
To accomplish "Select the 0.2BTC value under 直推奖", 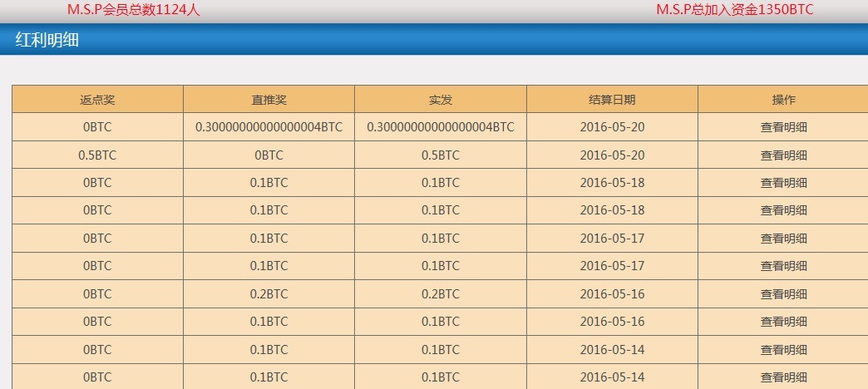I will point(269,293).
